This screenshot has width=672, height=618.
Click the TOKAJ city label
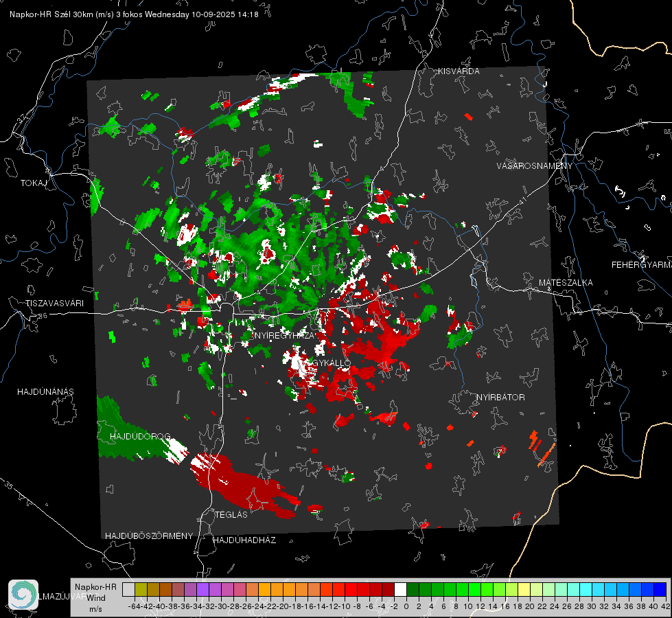coord(34,183)
